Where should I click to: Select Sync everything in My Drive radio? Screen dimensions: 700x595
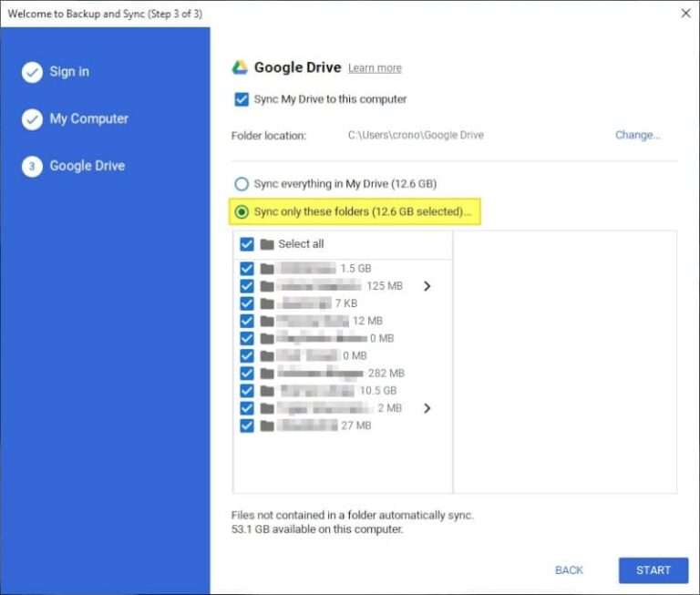click(242, 184)
